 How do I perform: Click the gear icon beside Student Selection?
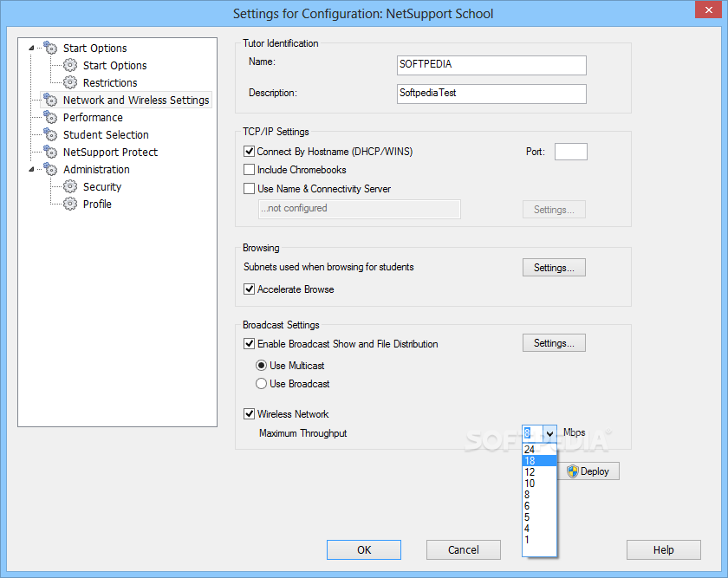[50, 134]
